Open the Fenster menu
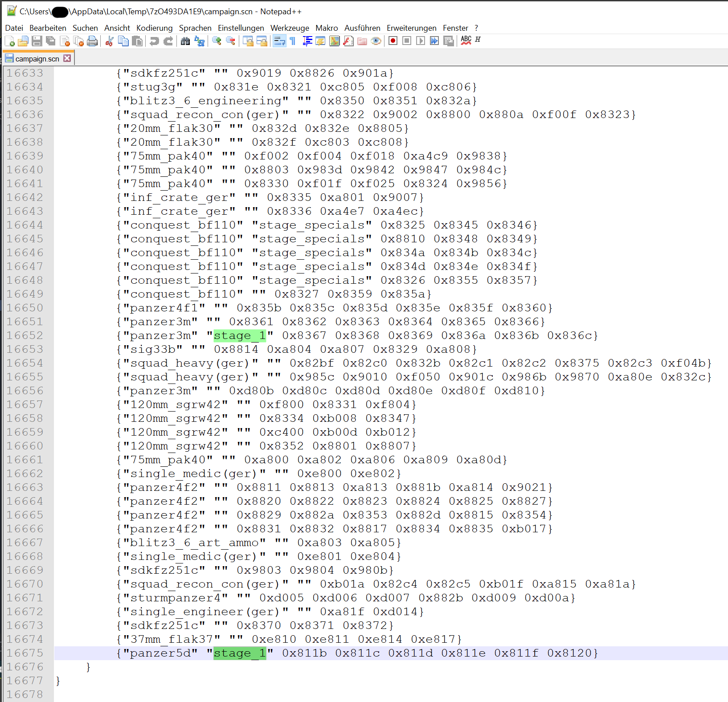This screenshot has width=728, height=702. pos(455,28)
